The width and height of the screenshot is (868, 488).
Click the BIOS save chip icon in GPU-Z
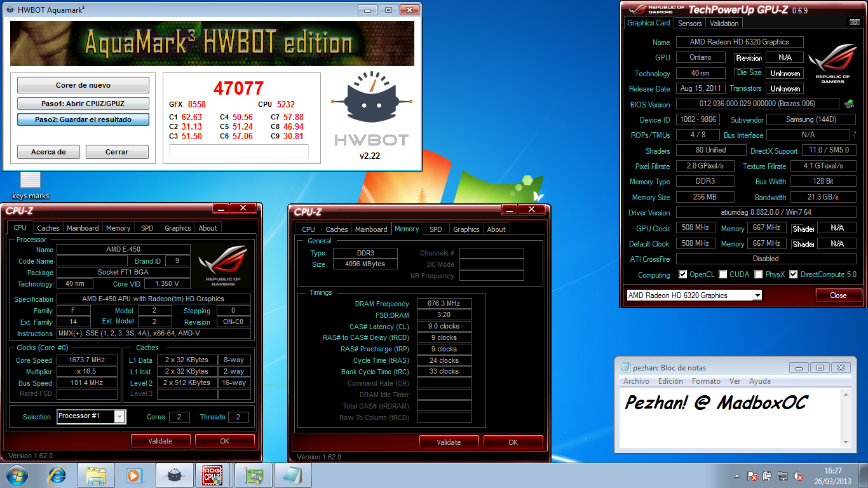pyautogui.click(x=848, y=104)
